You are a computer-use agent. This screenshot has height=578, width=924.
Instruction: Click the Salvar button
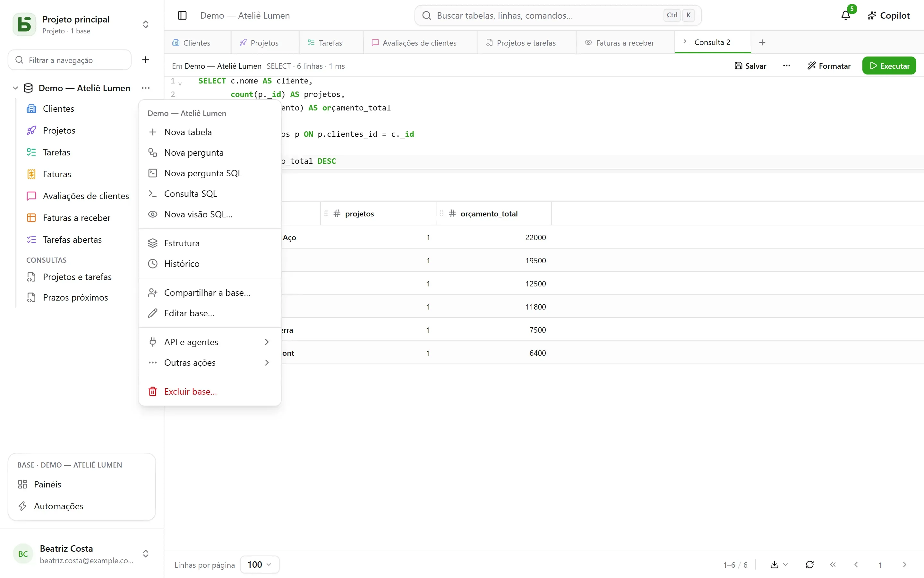(x=750, y=66)
